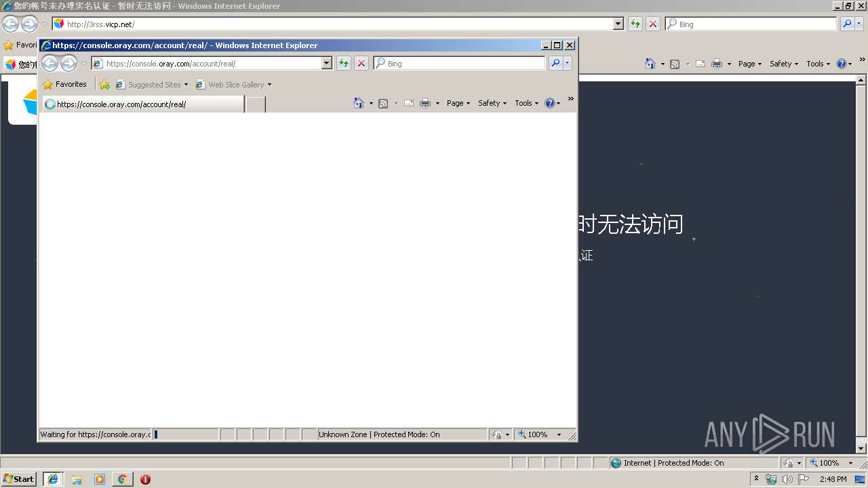Image resolution: width=868 pixels, height=488 pixels.
Task: Expand the address bar history in the front IE window
Action: coord(327,63)
